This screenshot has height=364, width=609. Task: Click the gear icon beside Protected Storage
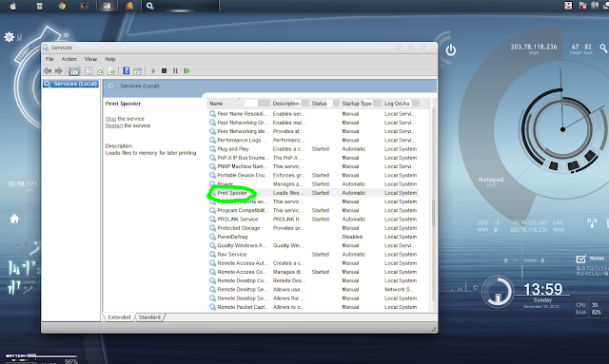[212, 228]
